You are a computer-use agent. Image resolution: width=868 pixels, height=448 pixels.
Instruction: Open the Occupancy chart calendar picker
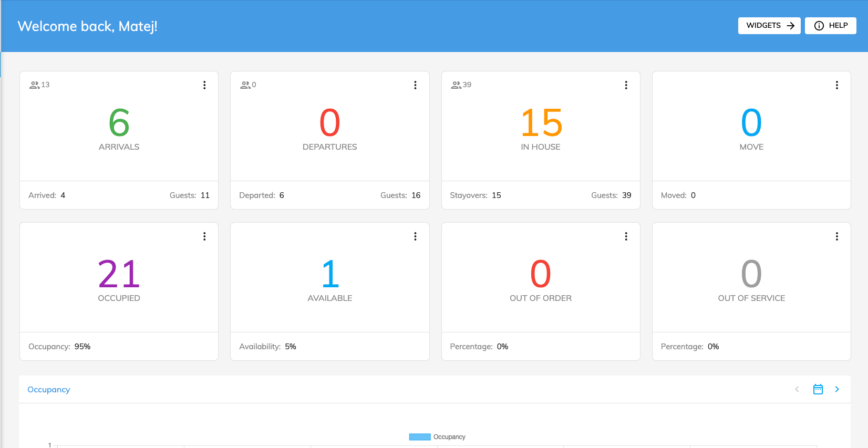coord(818,389)
